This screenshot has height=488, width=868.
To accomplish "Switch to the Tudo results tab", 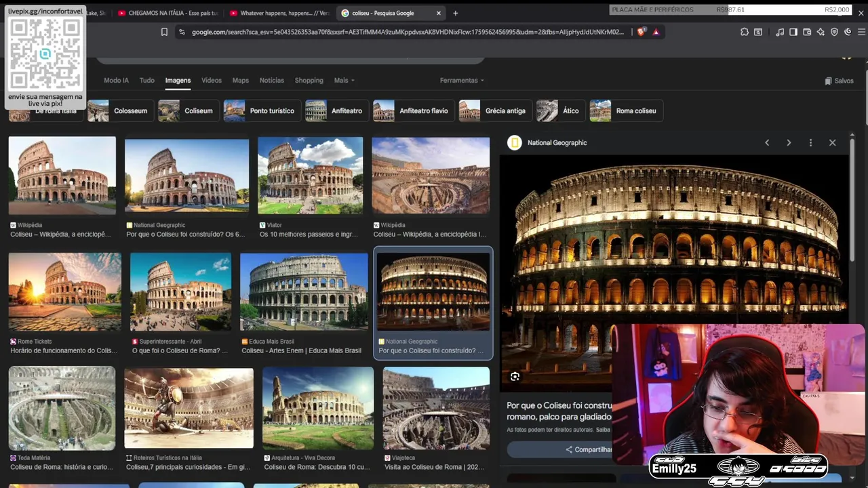I will [x=147, y=81].
